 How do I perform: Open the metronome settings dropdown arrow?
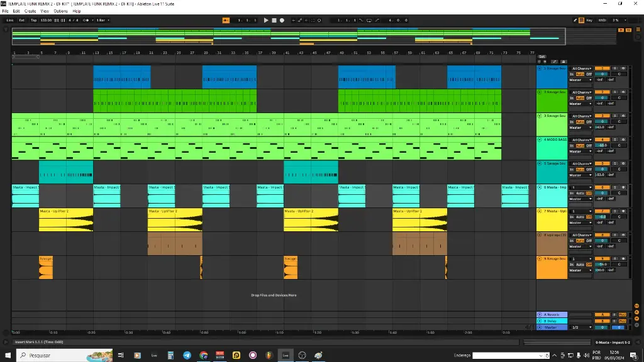(92, 20)
